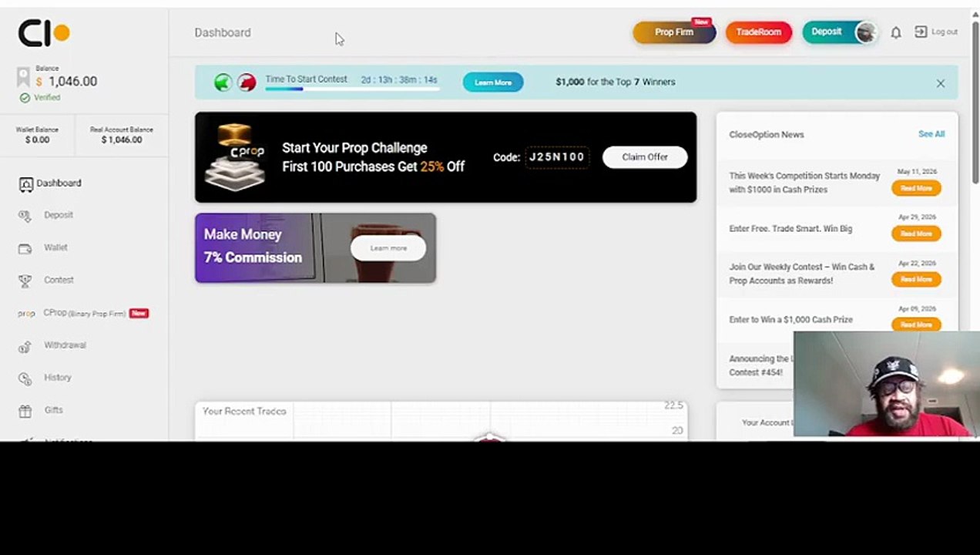Click the prop icon beside CProp
The image size is (980, 555).
[x=26, y=314]
